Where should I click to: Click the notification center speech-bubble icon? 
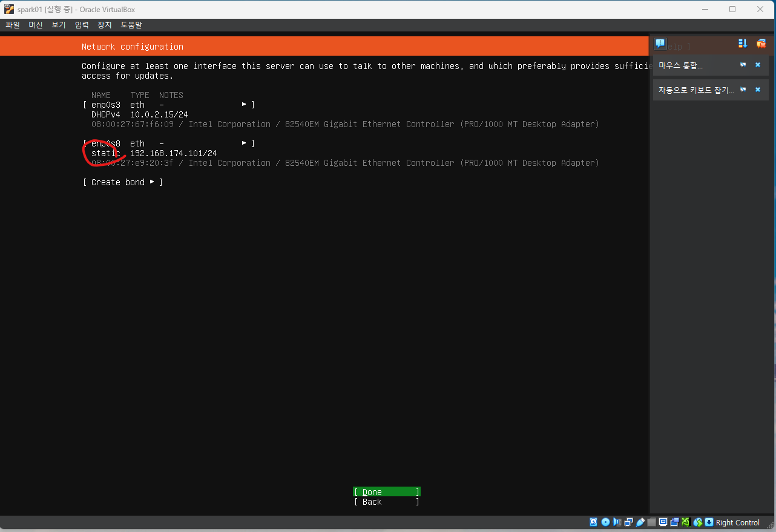tap(660, 44)
